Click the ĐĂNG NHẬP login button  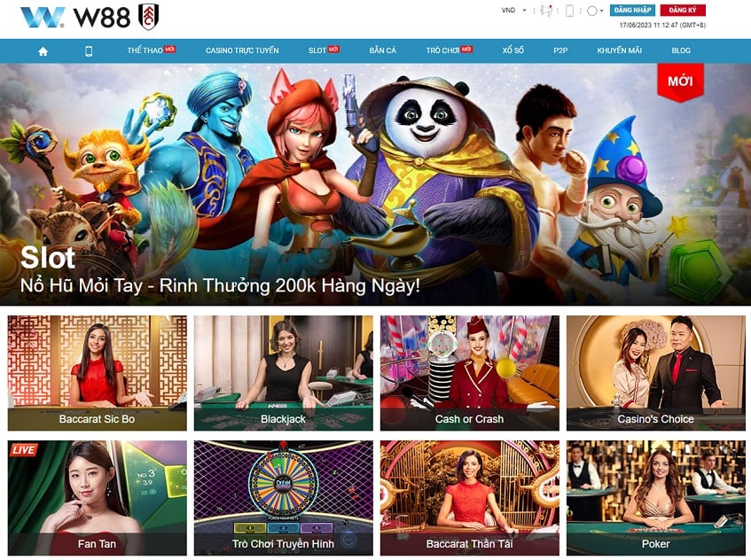coord(632,10)
